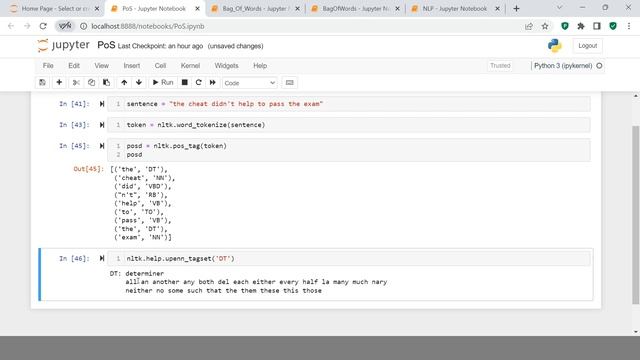The image size is (640, 360).
Task: Open the command palette keyboard icon
Action: (x=289, y=82)
